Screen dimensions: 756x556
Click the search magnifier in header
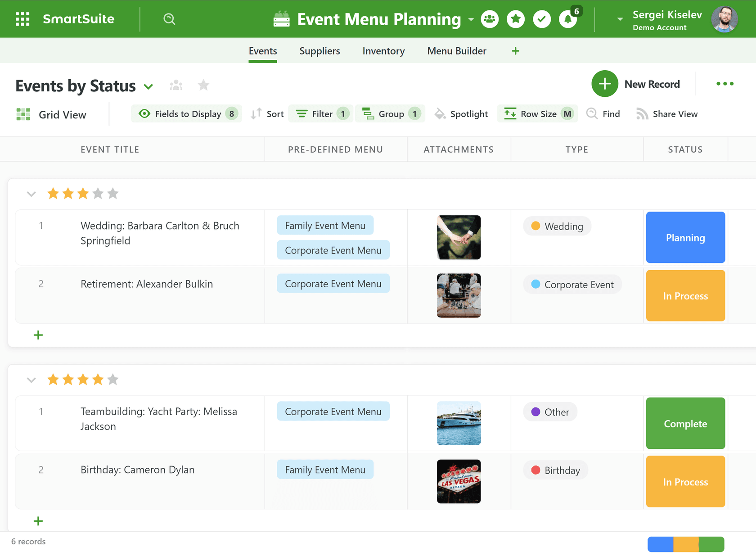coord(169,19)
